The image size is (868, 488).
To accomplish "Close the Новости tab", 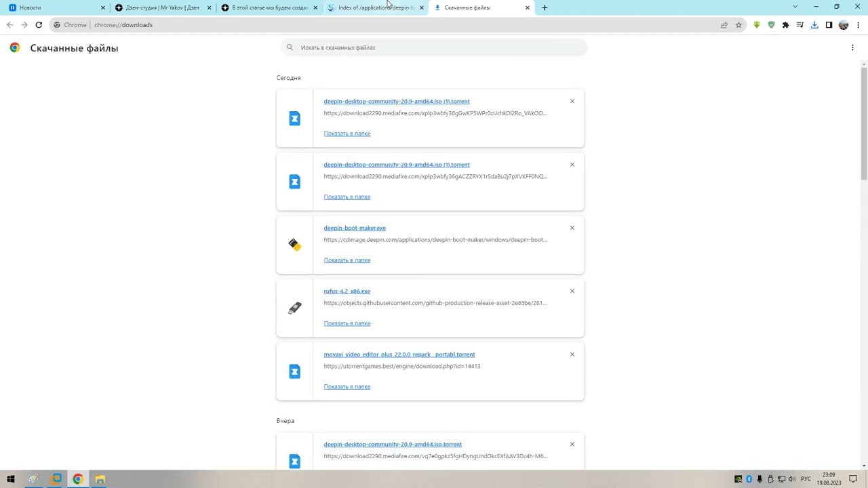I will 103,7.
